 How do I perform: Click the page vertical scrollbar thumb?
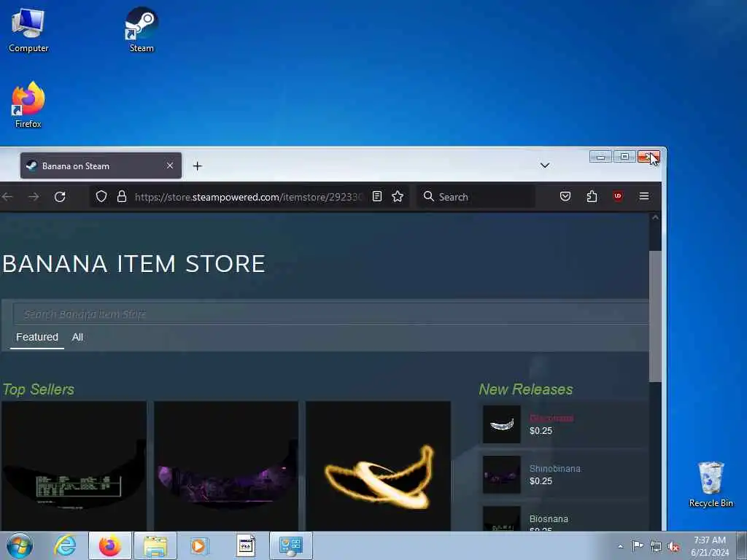click(655, 316)
